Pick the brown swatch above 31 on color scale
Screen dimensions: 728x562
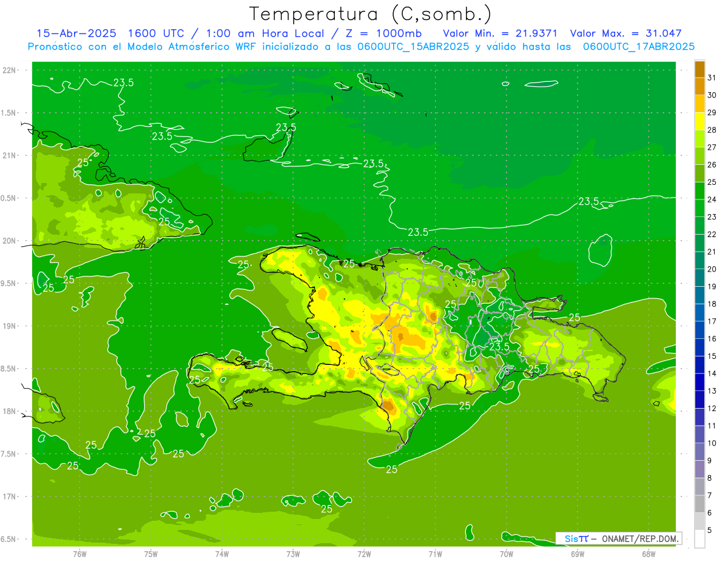click(x=699, y=70)
